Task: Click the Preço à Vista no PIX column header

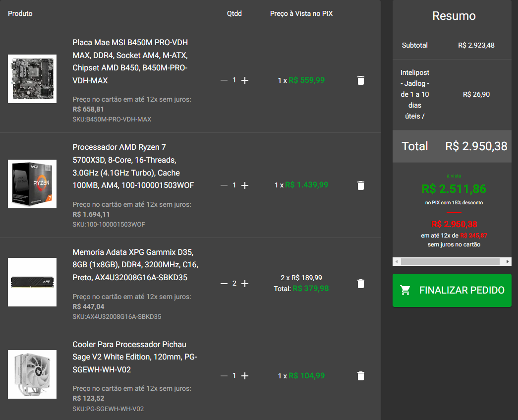Action: click(301, 13)
